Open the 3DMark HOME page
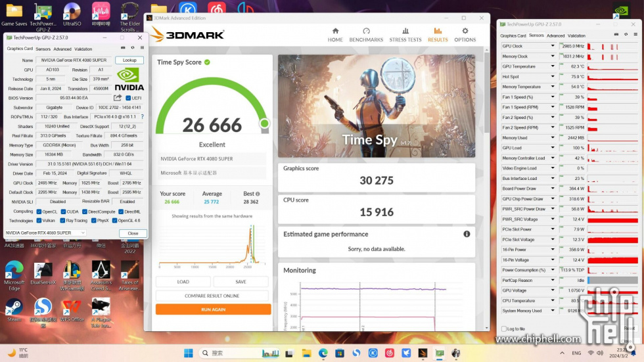This screenshot has width=644, height=362. pos(335,35)
